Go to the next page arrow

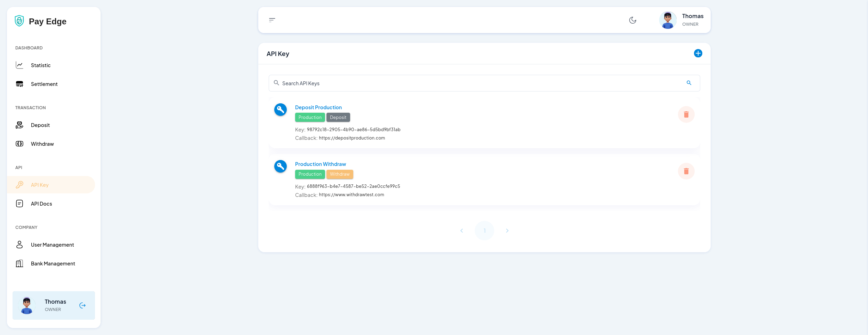[507, 231]
